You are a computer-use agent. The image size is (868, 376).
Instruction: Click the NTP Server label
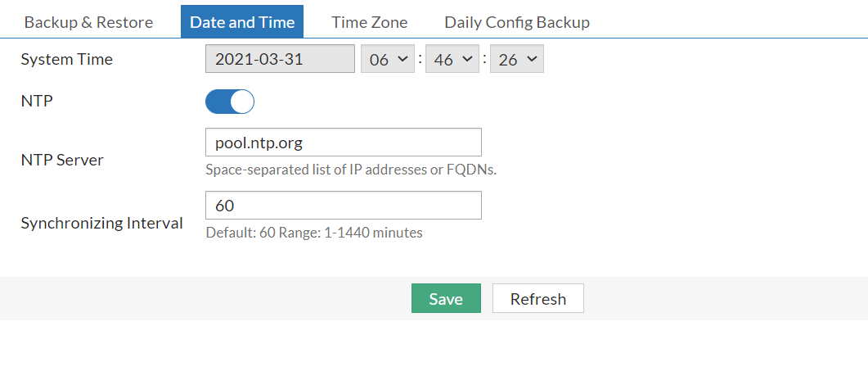point(62,160)
